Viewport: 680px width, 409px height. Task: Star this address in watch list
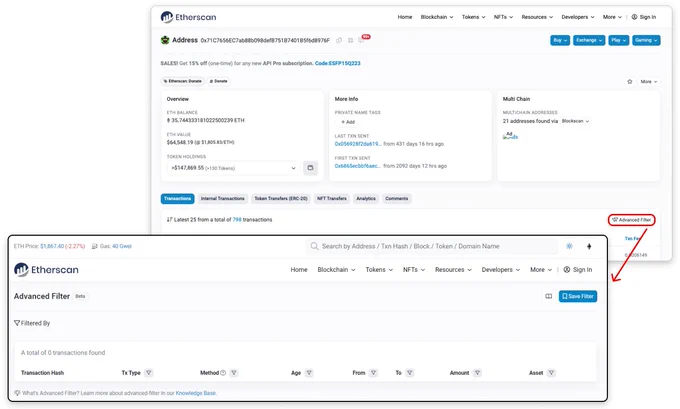point(630,82)
